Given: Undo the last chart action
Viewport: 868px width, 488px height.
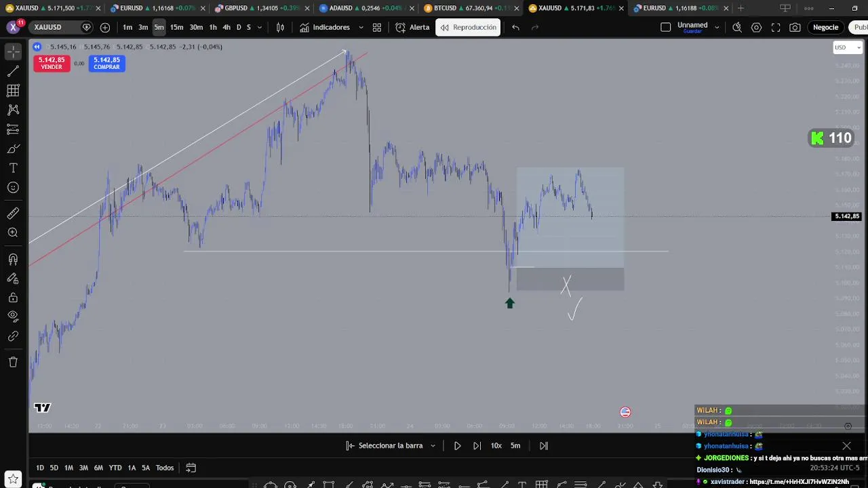Looking at the screenshot, I should click(x=515, y=27).
